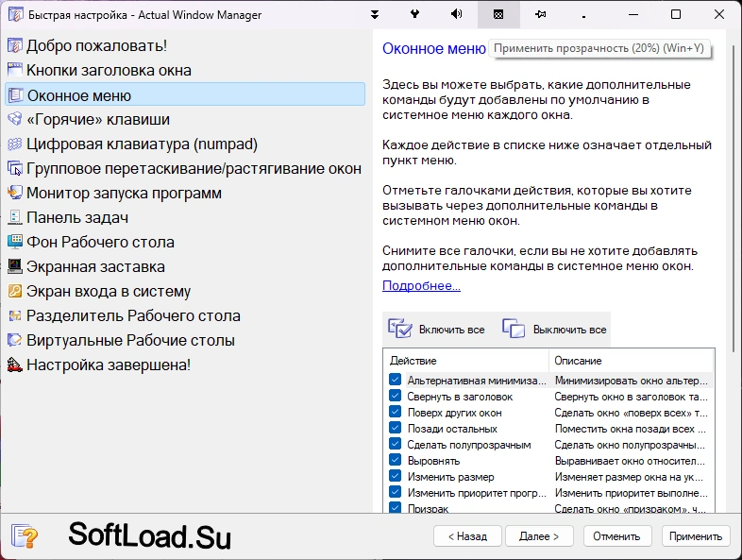Viewport: 742px width, 560px height.
Task: Go to the "Настройка завершена!" page
Action: (x=109, y=365)
